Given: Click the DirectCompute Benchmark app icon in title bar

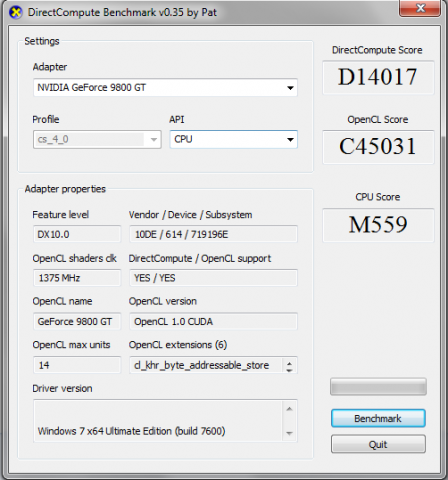Looking at the screenshot, I should [x=15, y=13].
